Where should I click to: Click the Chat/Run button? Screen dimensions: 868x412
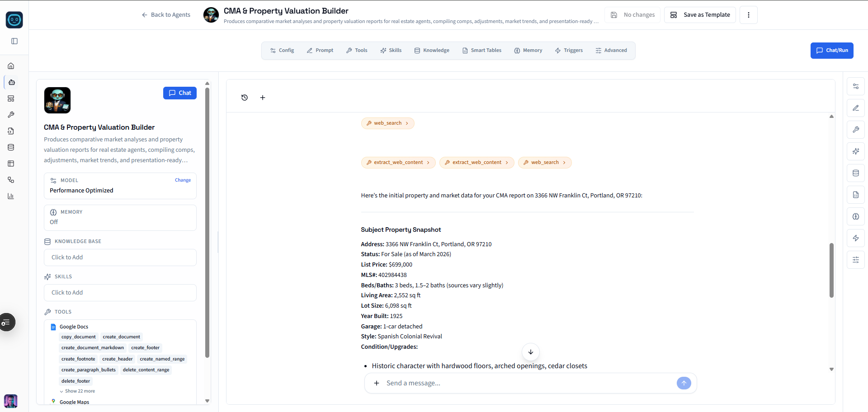tap(832, 50)
